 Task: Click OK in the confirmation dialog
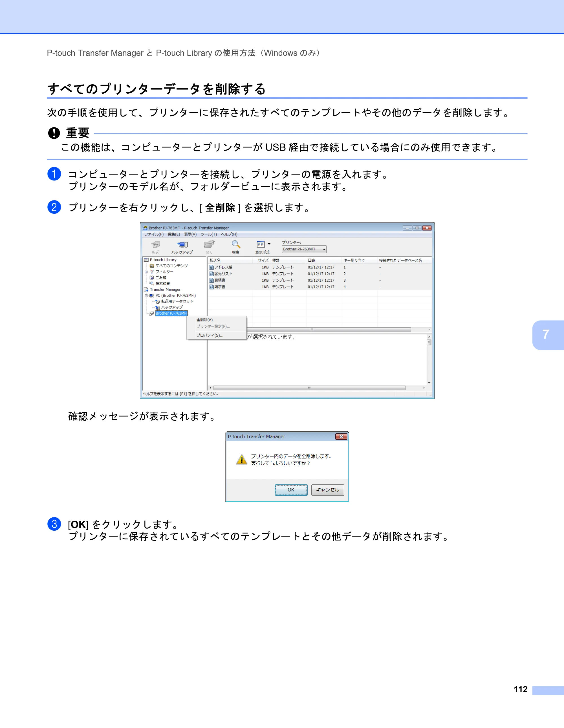(x=291, y=490)
